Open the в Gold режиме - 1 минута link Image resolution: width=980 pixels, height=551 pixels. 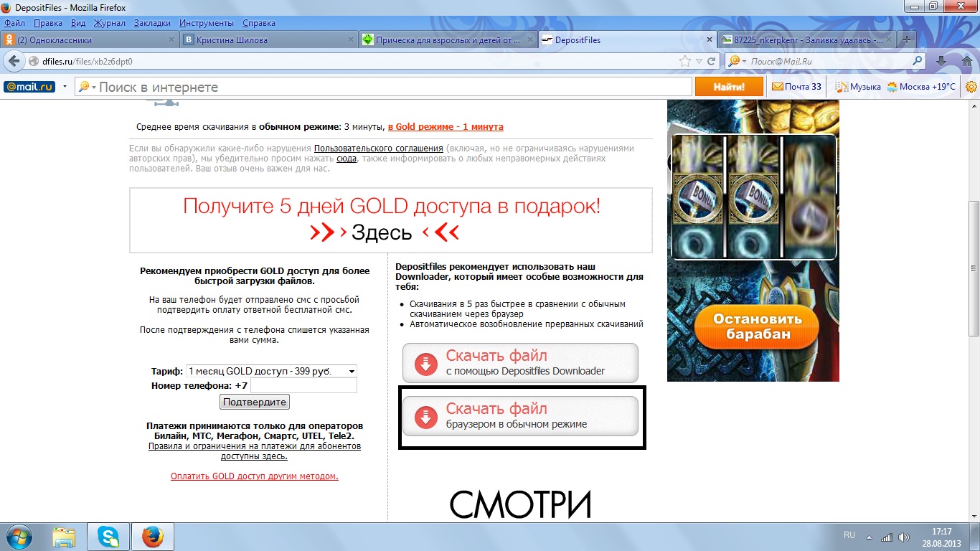pyautogui.click(x=446, y=127)
